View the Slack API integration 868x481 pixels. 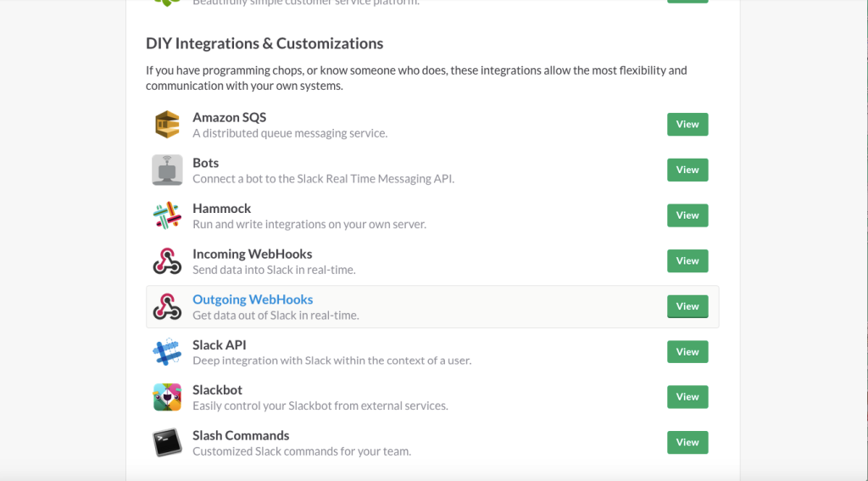coord(687,351)
